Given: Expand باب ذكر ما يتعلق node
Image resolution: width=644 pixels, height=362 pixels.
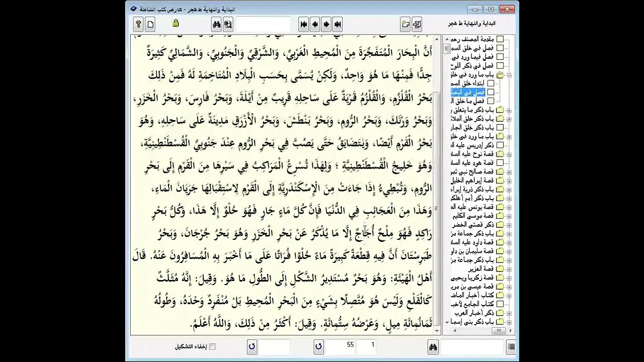Looking at the screenshot, I should click(509, 110).
